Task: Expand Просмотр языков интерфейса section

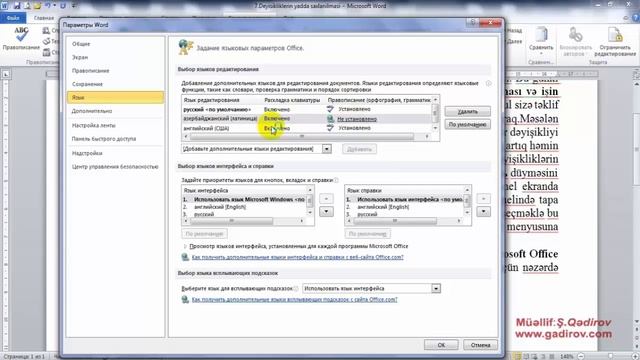Action: click(x=185, y=246)
